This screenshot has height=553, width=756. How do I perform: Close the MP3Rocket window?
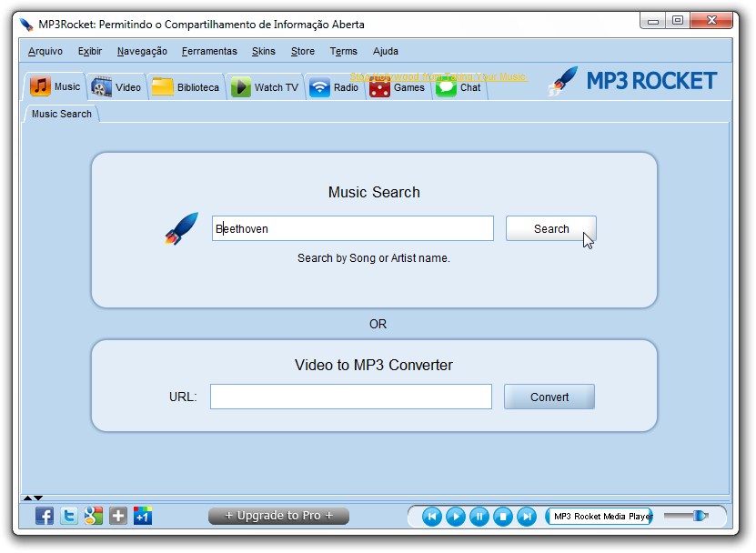coord(711,20)
